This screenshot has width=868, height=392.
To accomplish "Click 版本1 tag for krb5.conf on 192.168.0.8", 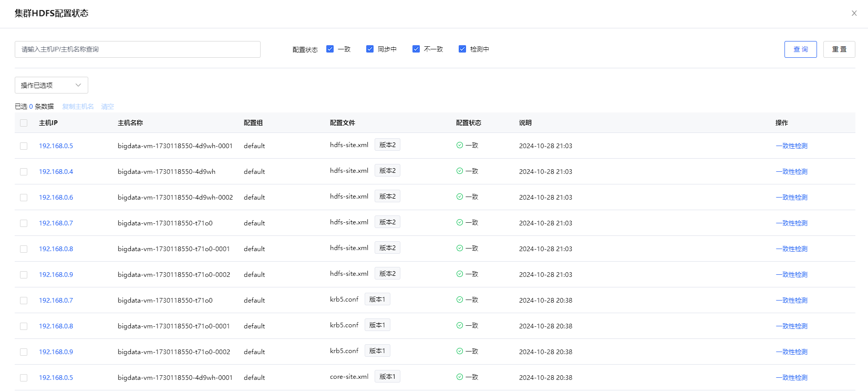I will 377,325.
